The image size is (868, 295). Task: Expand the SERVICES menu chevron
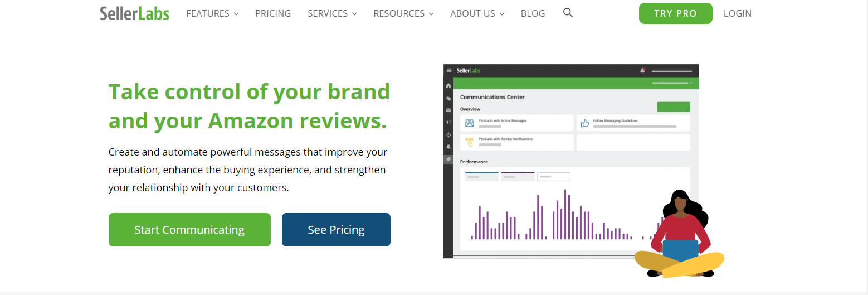coord(354,14)
